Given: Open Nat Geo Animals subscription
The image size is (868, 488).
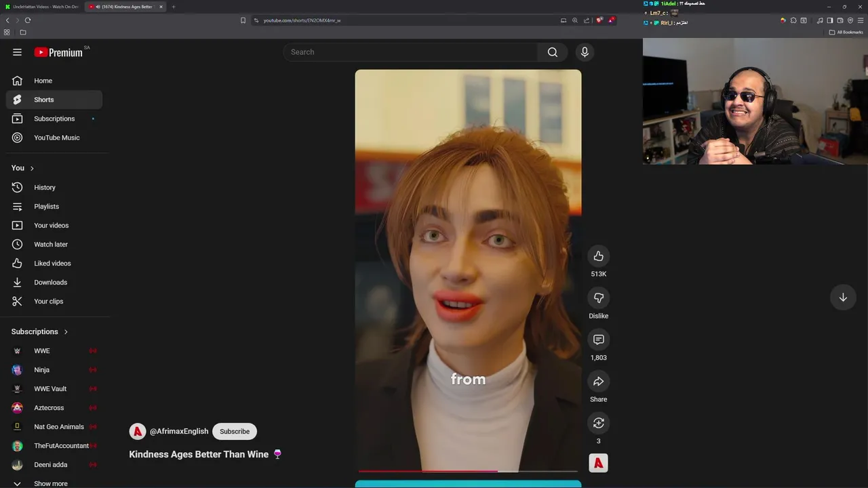Looking at the screenshot, I should 54,427.
